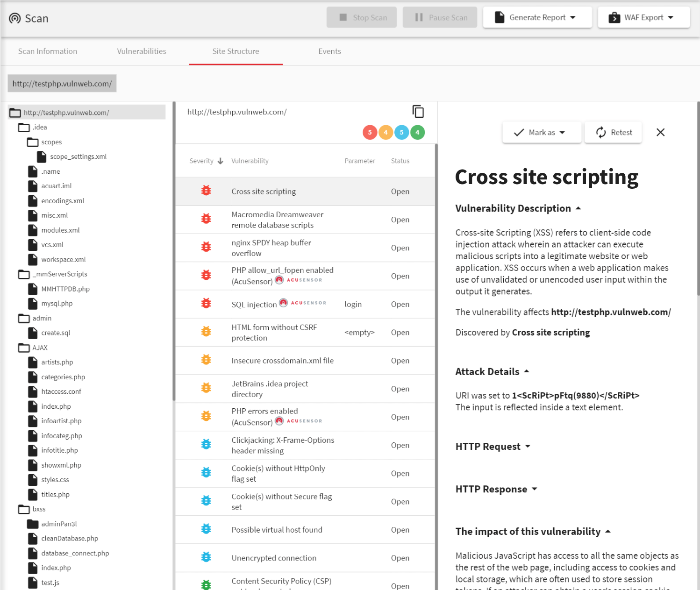Open the http://testphp.vulnweb.com/ link in the description
The image size is (700, 590).
[x=611, y=312]
